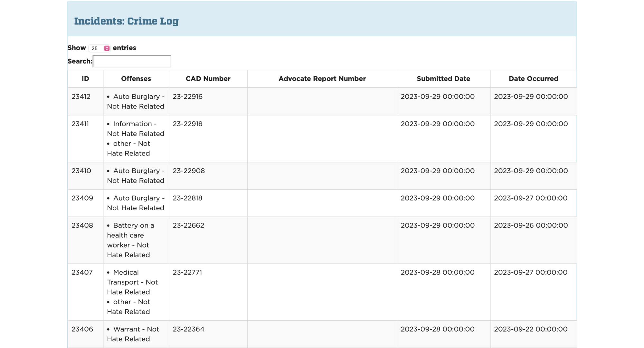Sort by Date Occurred column header
644x348 pixels.
coord(533,79)
